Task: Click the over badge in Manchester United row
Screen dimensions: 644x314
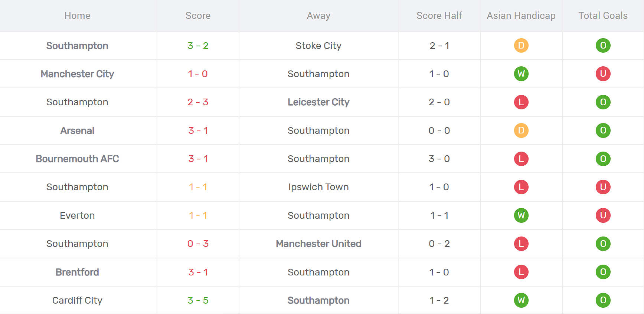Action: [603, 244]
